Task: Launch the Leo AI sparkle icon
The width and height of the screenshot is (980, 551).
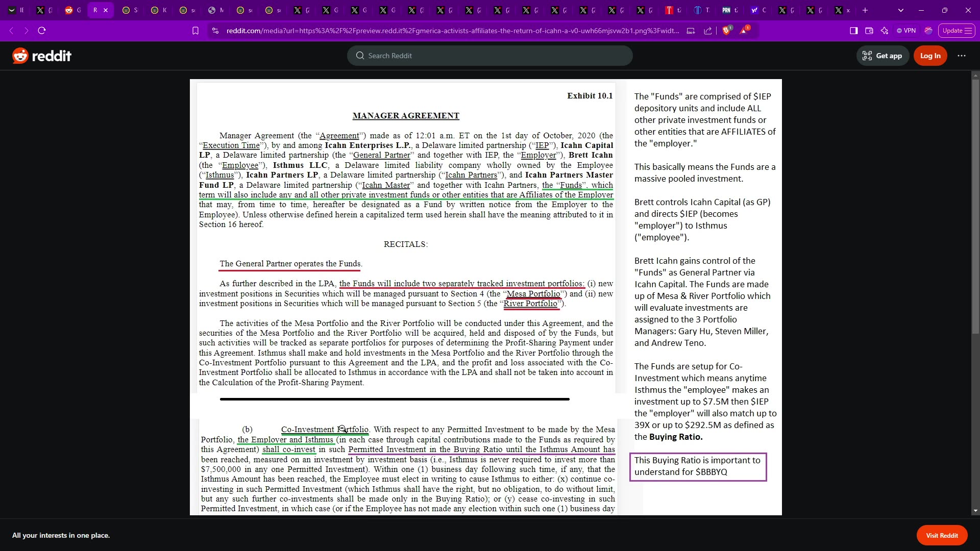Action: point(885,31)
